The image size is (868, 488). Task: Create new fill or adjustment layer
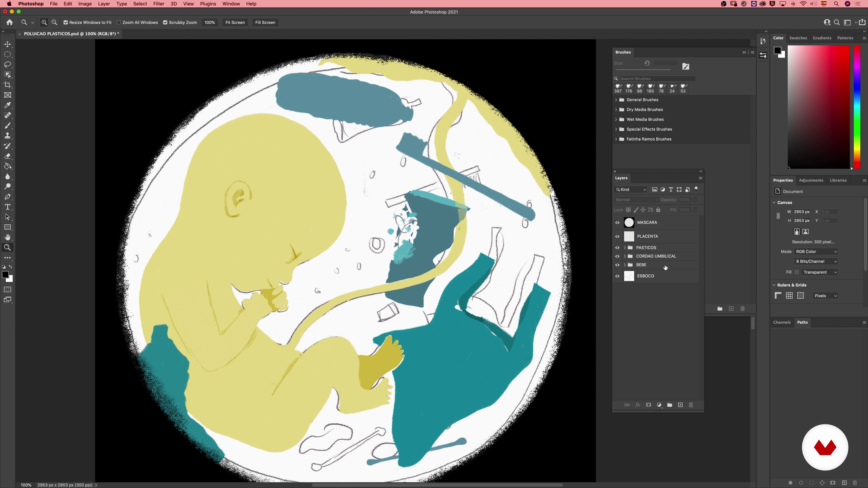coord(659,405)
